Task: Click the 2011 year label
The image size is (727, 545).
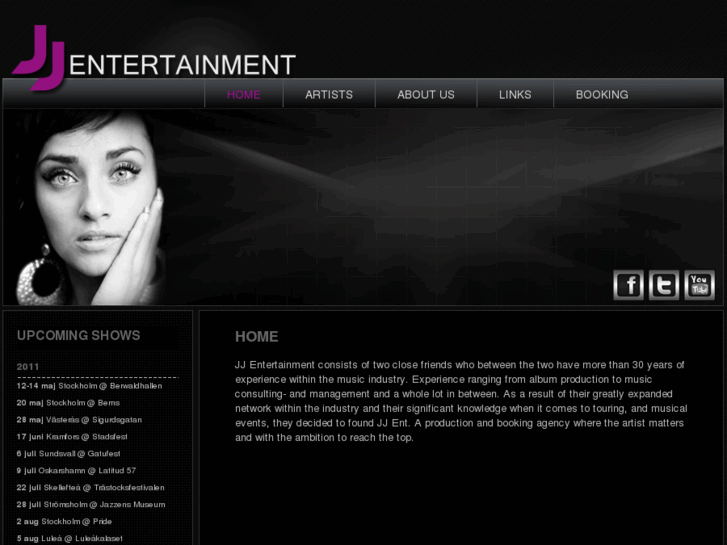Action: pyautogui.click(x=28, y=366)
